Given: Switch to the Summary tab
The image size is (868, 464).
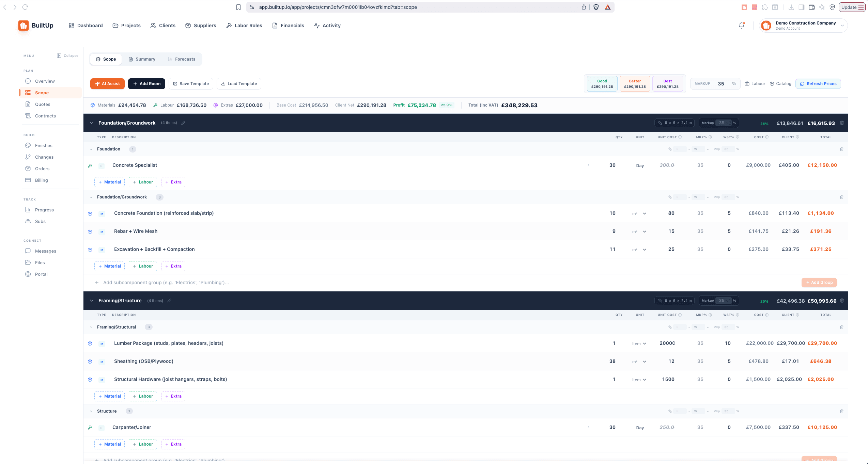Looking at the screenshot, I should click(142, 59).
